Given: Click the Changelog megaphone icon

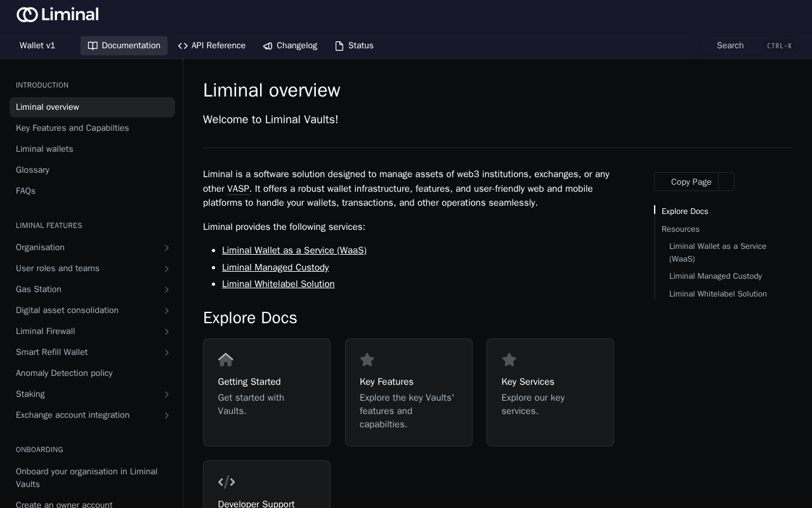Looking at the screenshot, I should 268,46.
